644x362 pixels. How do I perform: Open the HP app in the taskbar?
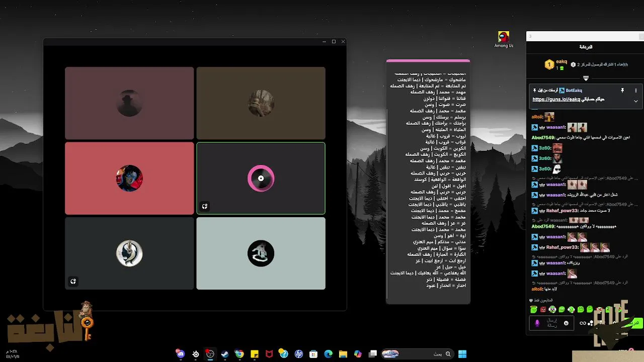tap(299, 354)
